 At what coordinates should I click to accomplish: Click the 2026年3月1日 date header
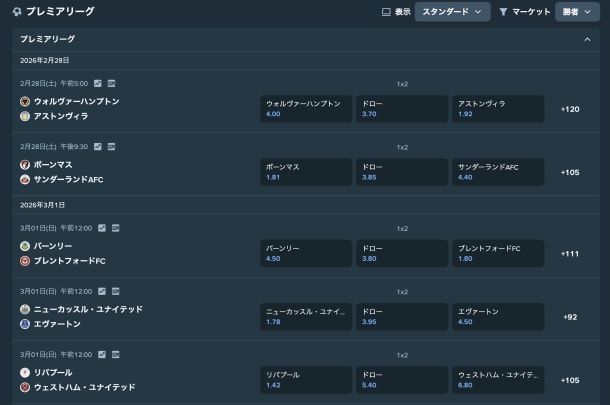[42, 205]
